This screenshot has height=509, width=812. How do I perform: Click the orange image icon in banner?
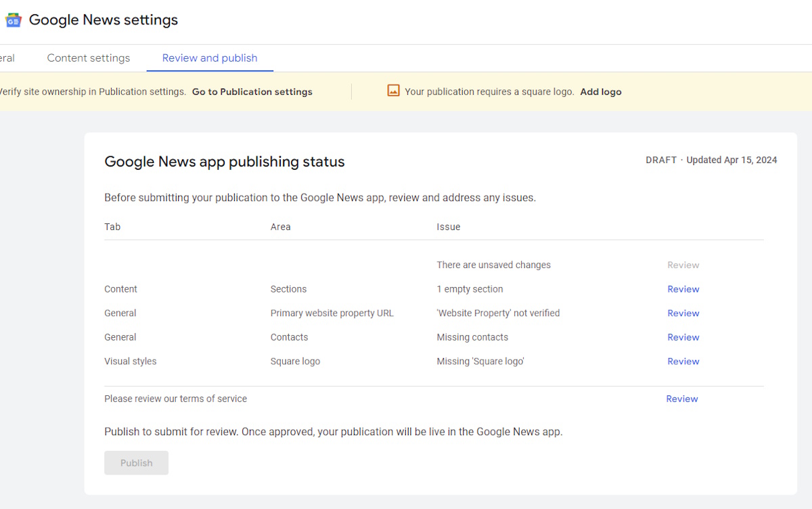point(393,91)
